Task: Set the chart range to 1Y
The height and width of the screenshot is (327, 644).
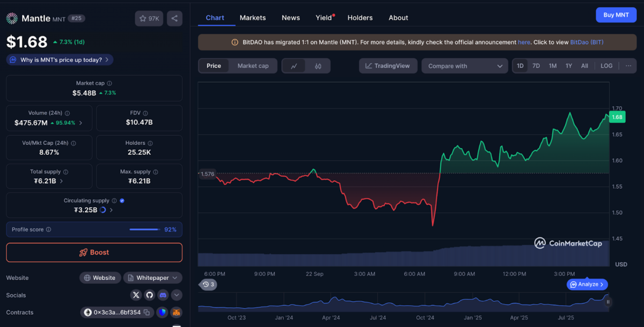Action: click(568, 66)
